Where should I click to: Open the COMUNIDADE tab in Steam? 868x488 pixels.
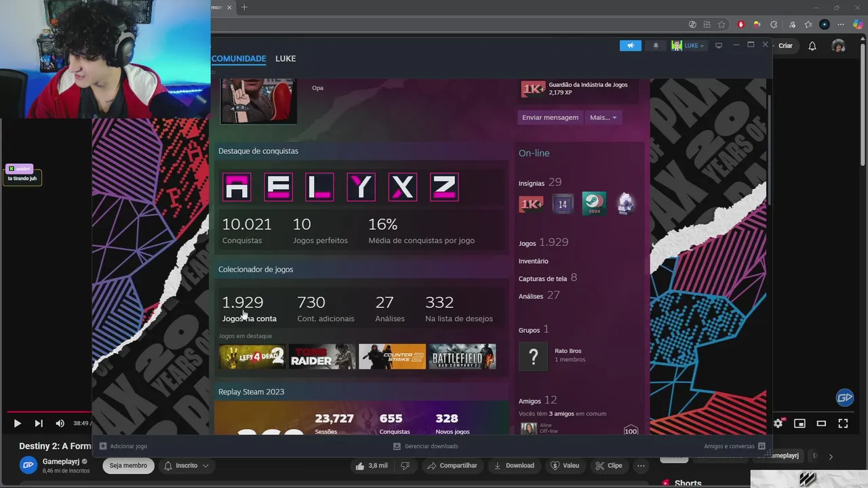(239, 59)
